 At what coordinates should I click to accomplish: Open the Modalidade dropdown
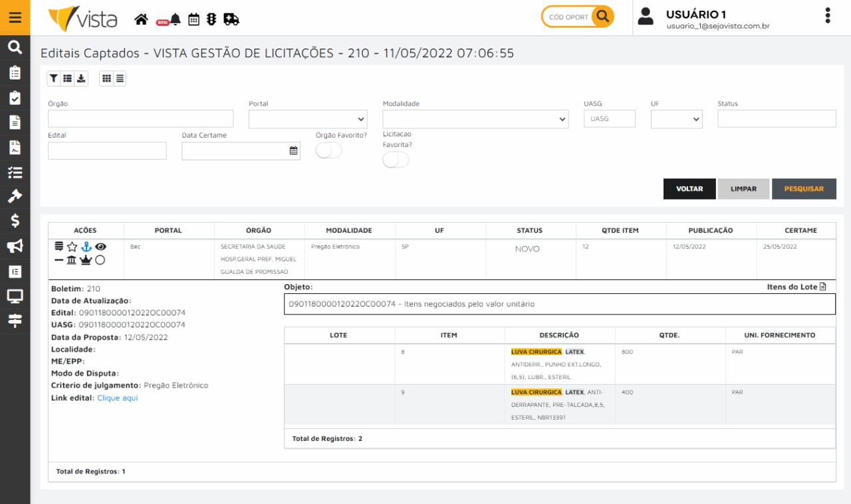point(475,119)
